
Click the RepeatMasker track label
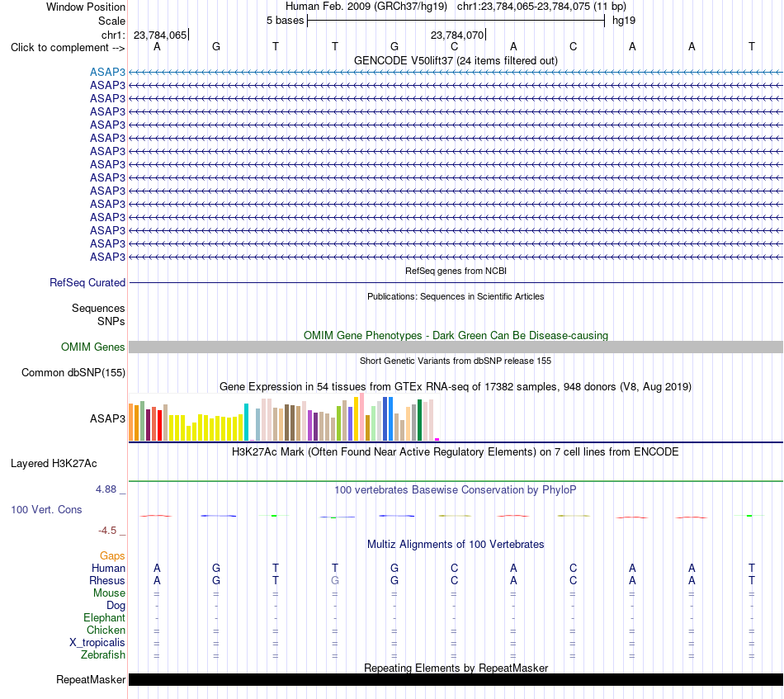[x=91, y=679]
